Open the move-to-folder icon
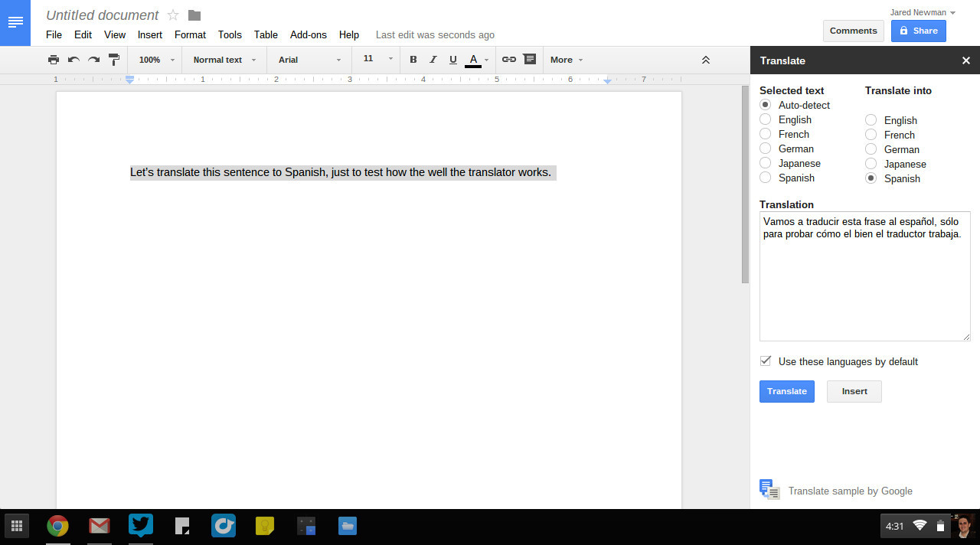The height and width of the screenshot is (545, 980). click(x=194, y=15)
